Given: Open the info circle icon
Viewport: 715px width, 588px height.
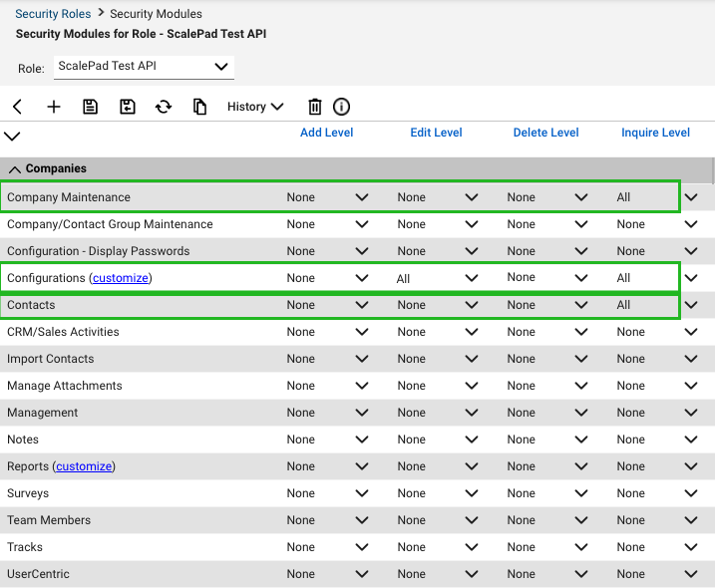Looking at the screenshot, I should [341, 107].
